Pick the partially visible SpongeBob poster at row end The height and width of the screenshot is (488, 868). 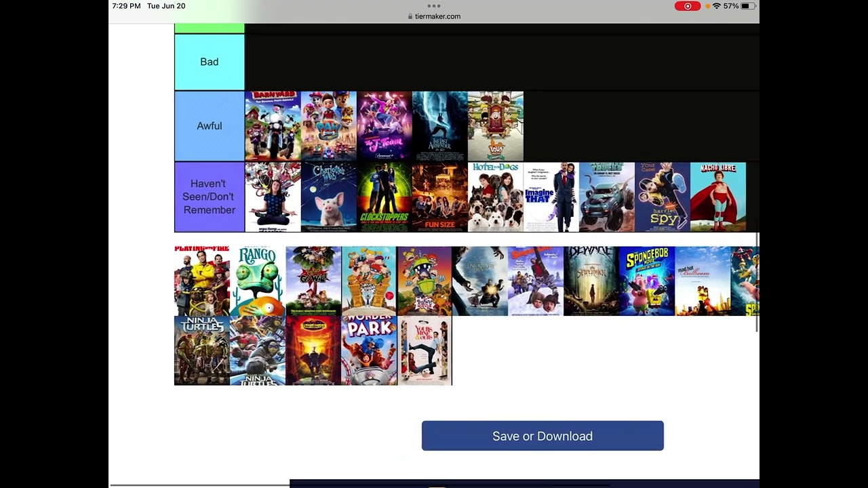tap(745, 281)
